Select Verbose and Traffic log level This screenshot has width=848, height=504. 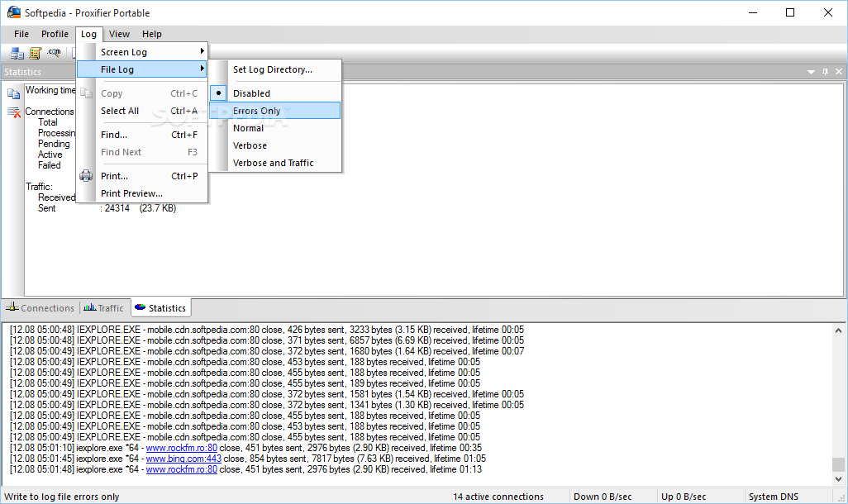275,162
